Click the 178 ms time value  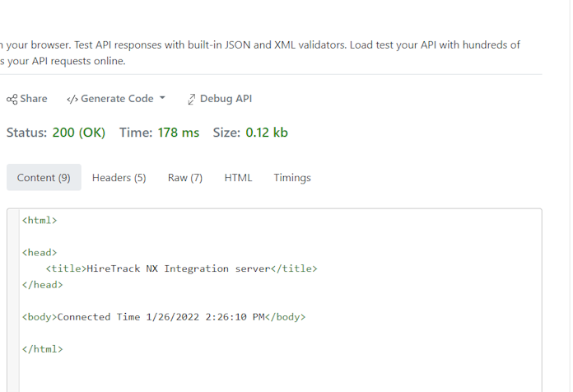179,133
